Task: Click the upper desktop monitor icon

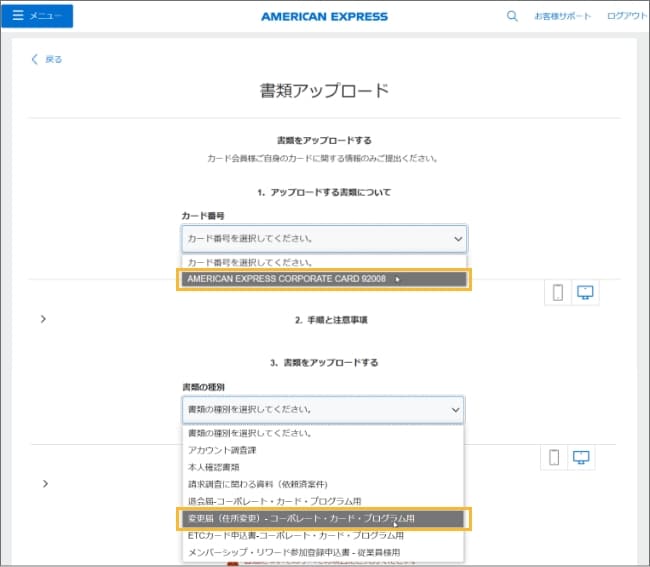Action: (x=586, y=292)
